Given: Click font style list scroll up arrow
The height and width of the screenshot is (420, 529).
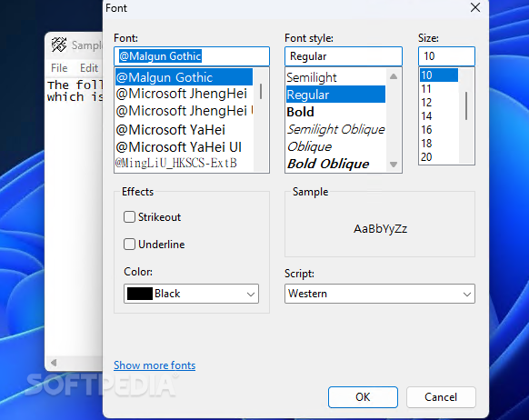Looking at the screenshot, I should [x=394, y=76].
